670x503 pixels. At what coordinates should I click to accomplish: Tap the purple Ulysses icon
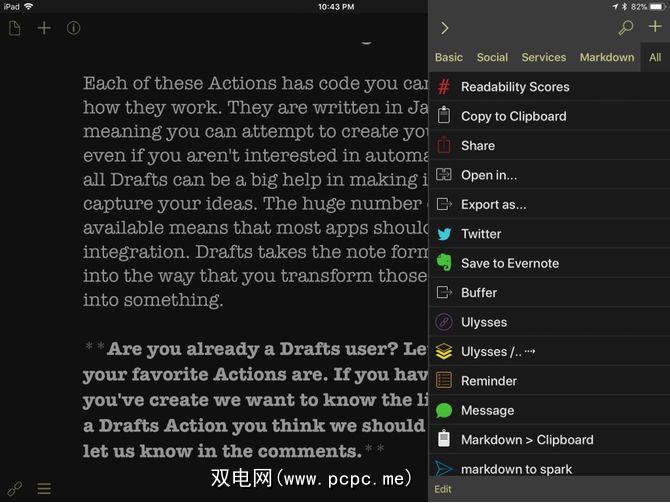444,322
